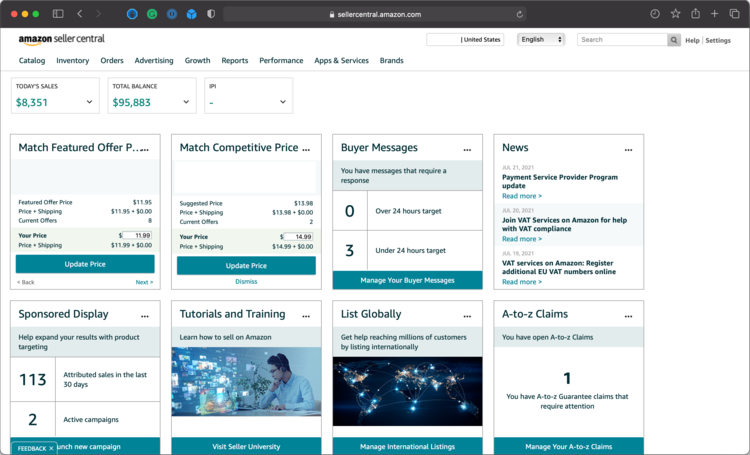Bookmark the page with the star icon

675,14
